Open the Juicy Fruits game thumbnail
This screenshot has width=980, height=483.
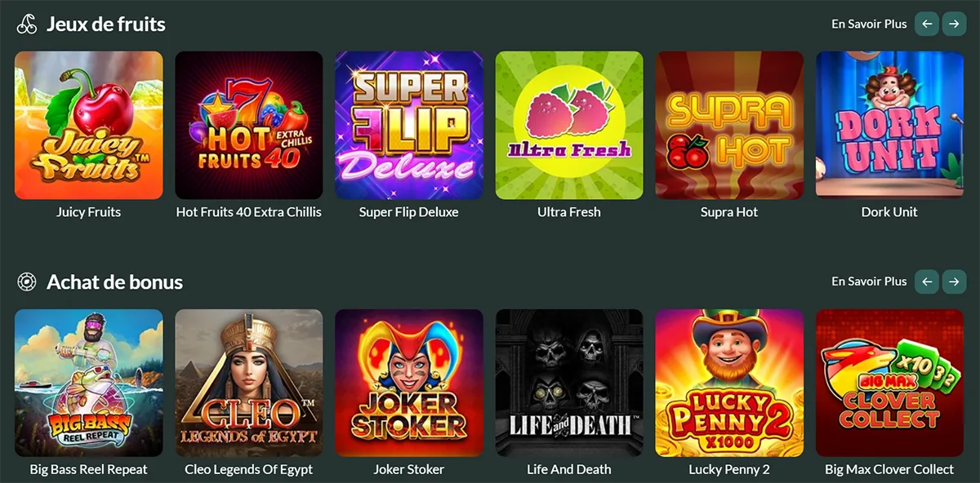coord(89,126)
